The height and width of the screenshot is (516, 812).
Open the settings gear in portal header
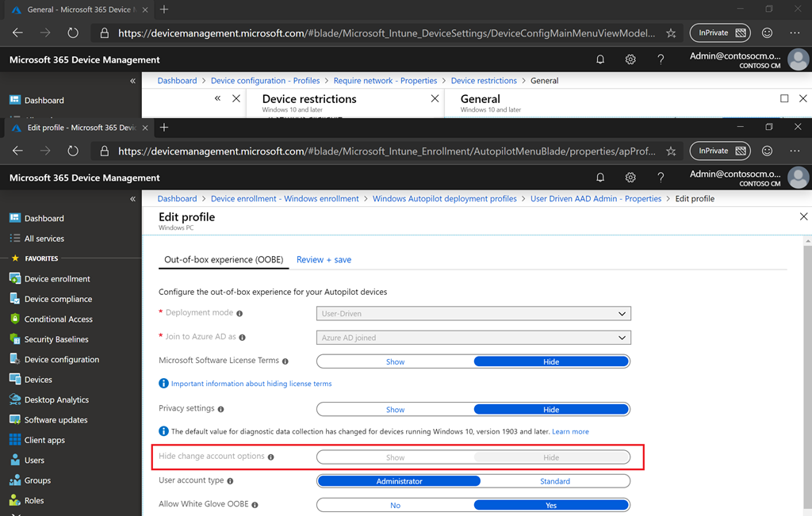click(630, 178)
